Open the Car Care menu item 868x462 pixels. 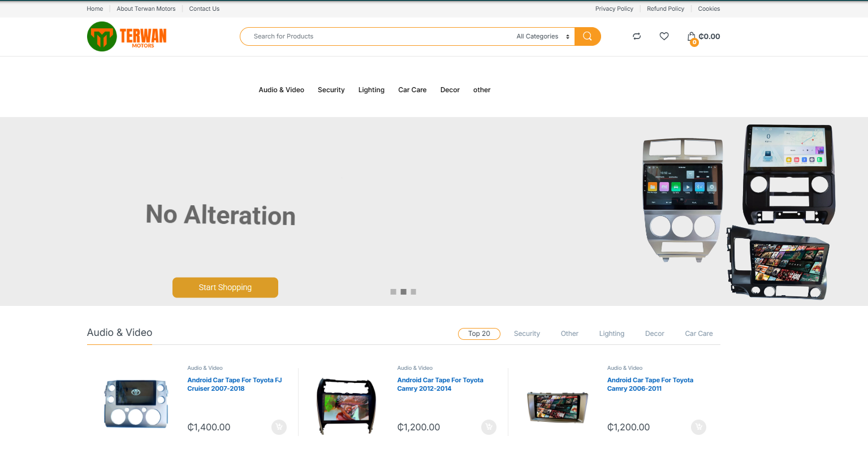point(412,90)
